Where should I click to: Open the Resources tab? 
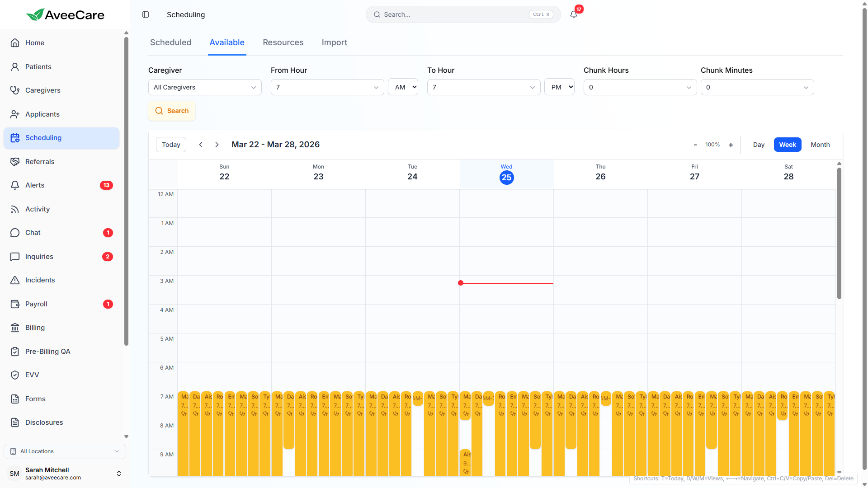pyautogui.click(x=283, y=42)
